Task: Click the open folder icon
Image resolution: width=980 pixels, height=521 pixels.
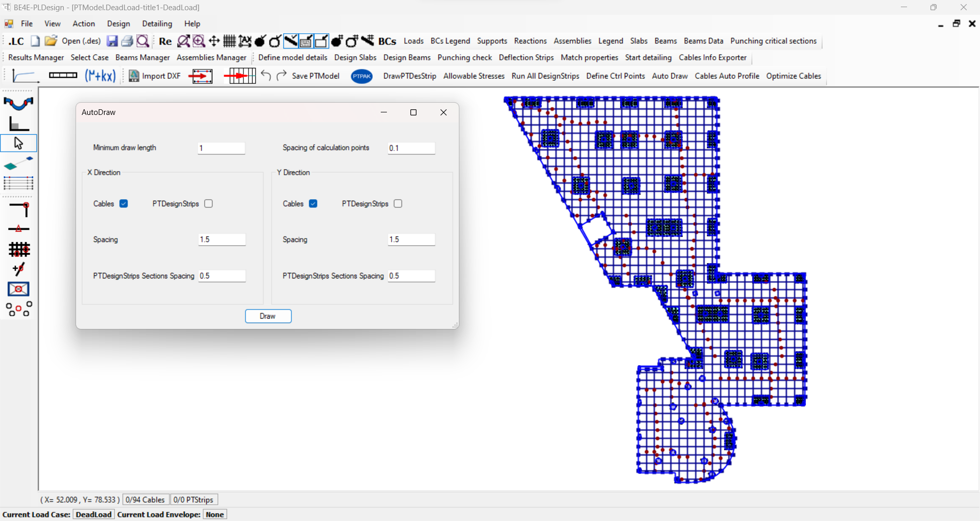Action: click(51, 41)
